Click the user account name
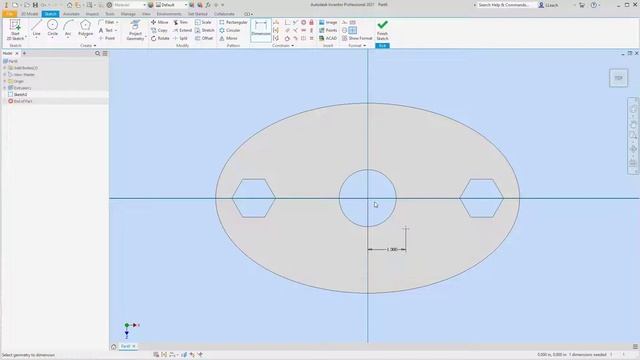Image resolution: width=640 pixels, height=360 pixels. [552, 5]
